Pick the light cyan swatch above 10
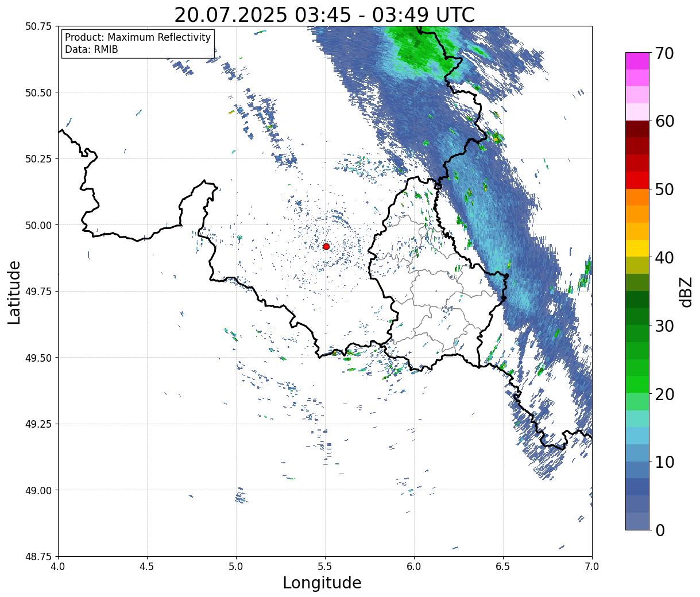 pyautogui.click(x=637, y=436)
